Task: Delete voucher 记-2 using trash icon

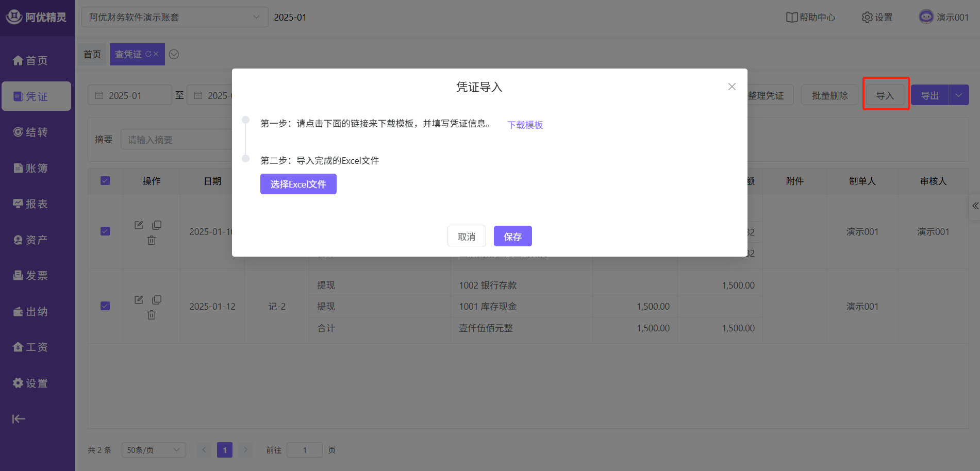Action: 152,315
